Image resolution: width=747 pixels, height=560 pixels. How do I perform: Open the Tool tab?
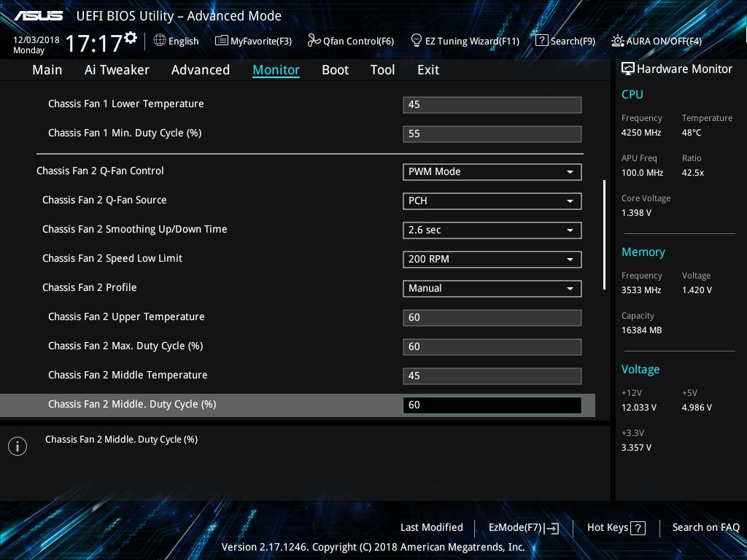point(382,70)
